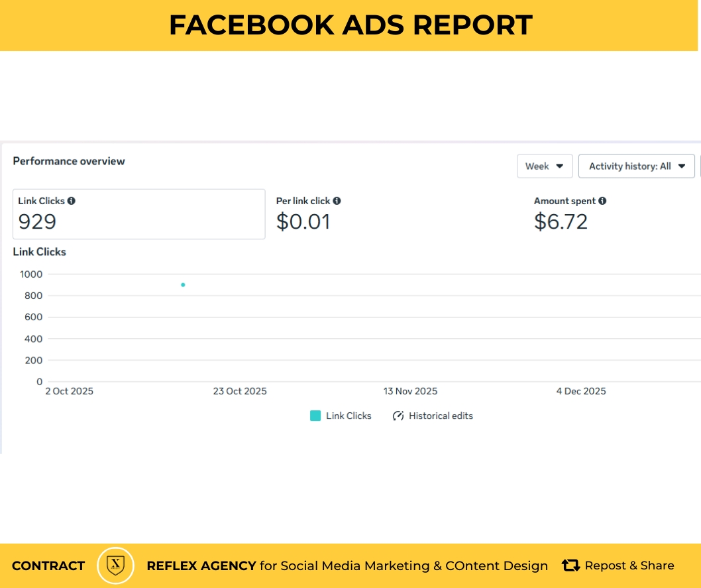The image size is (701, 588).
Task: Expand the Activity history: All dropdown
Action: [x=636, y=166]
